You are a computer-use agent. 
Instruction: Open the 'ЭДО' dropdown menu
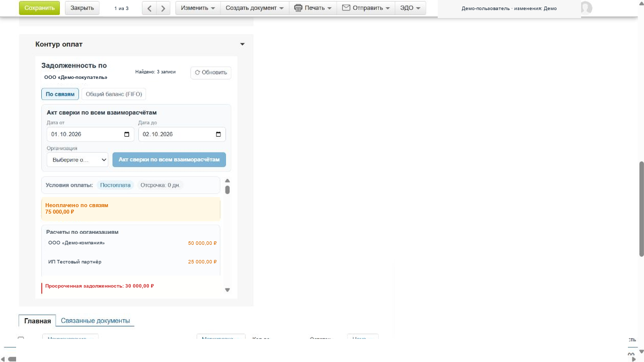[x=411, y=8]
